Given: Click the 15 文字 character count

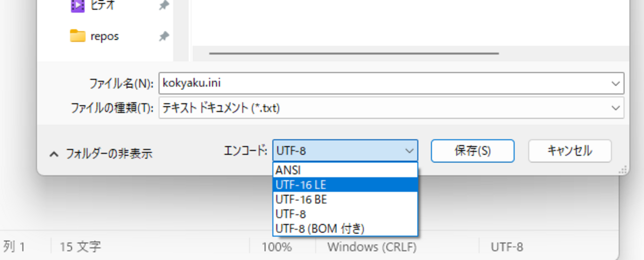Looking at the screenshot, I should 80,247.
